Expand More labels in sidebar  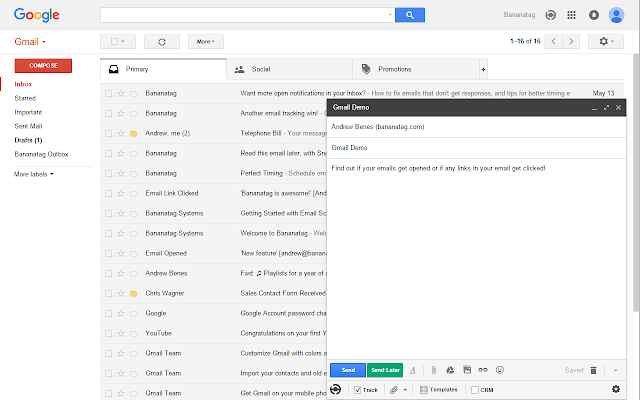(x=33, y=174)
